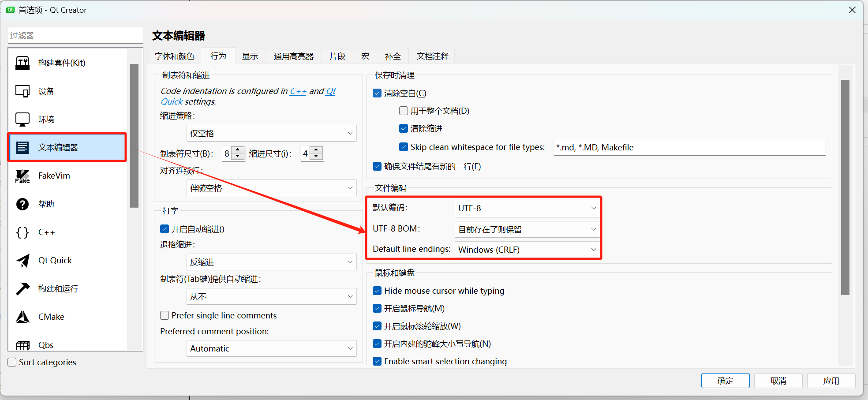This screenshot has width=868, height=400.
Task: Increase 制表符尺寸 with up arrow
Action: pos(238,150)
